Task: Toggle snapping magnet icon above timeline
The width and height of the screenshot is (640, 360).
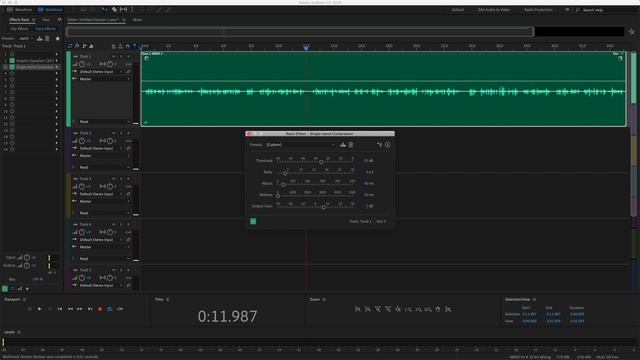Action: 128,46
